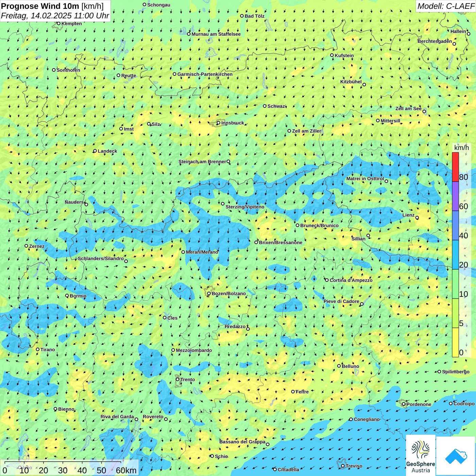
Task: Click the Bormio label
Action: click(78, 296)
